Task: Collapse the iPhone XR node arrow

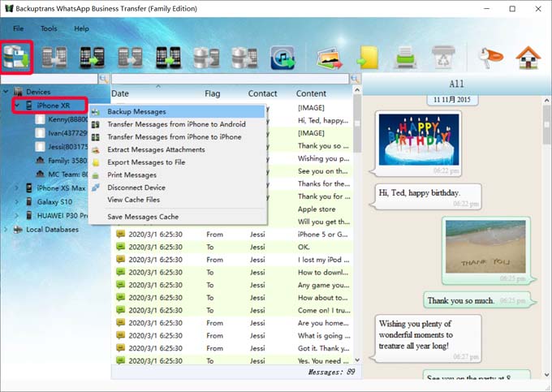Action: (17, 106)
